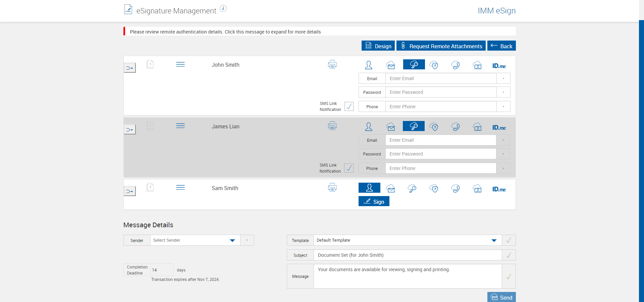Open the Design view
This screenshot has height=302, width=644.
[378, 46]
